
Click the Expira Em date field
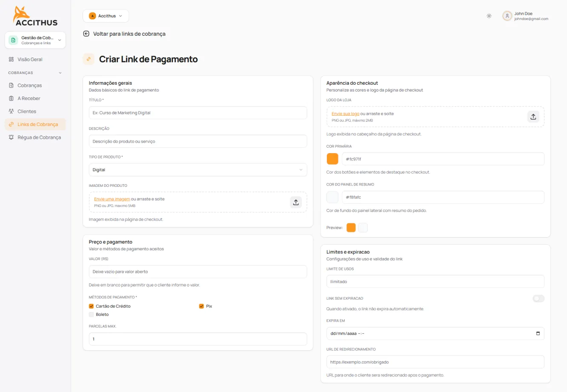pos(435,333)
